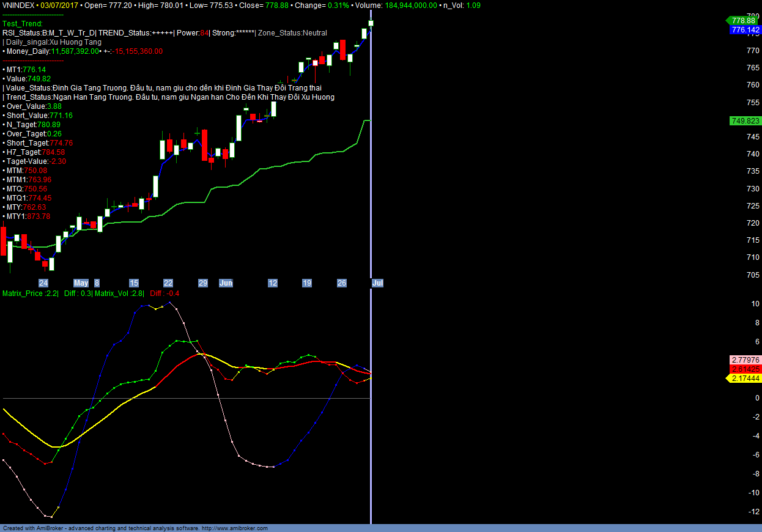Select date label 22 on time axis
The height and width of the screenshot is (532, 762).
[x=168, y=283]
